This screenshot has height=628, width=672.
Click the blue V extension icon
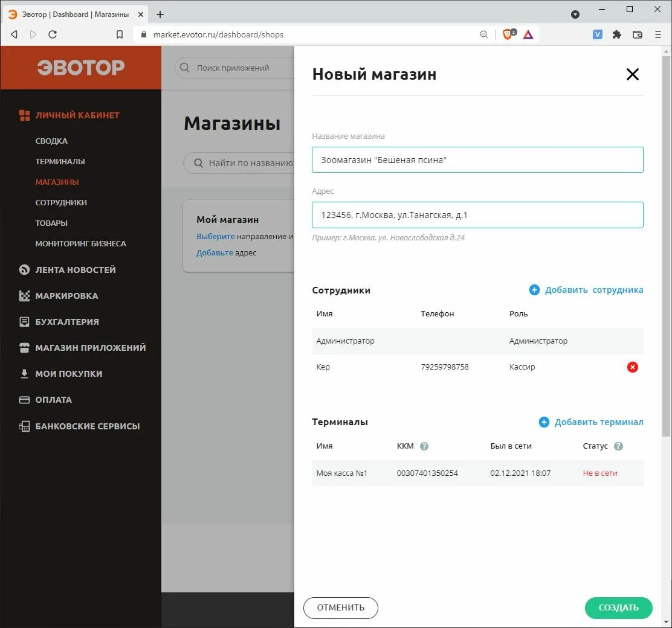[x=598, y=34]
